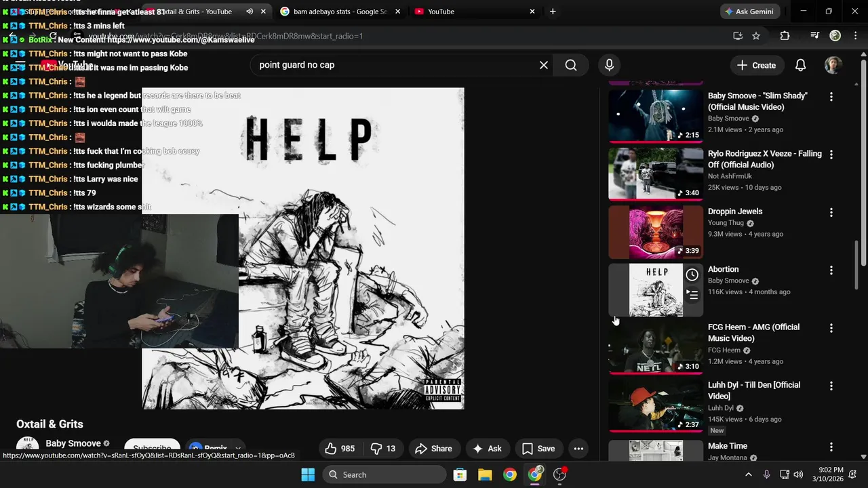Open options menu for Slim Shady video
The image size is (868, 488).
[831, 97]
